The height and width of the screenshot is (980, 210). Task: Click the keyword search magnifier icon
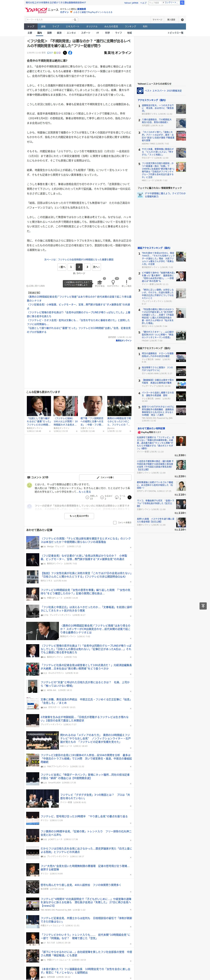pos(75,20)
